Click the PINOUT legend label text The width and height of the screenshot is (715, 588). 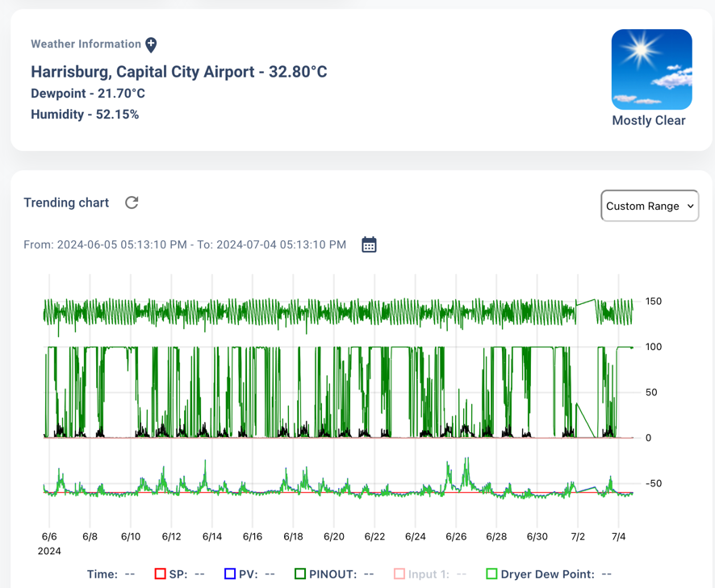tap(336, 574)
